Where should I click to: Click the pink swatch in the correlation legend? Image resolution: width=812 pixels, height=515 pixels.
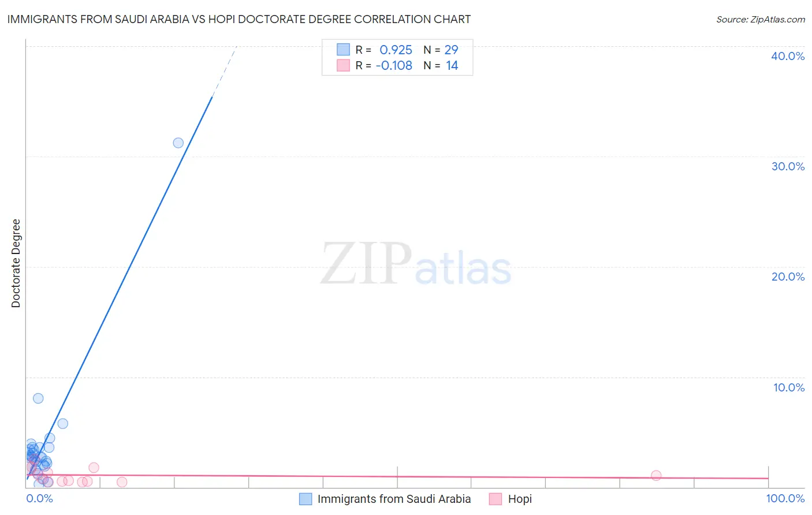click(343, 65)
